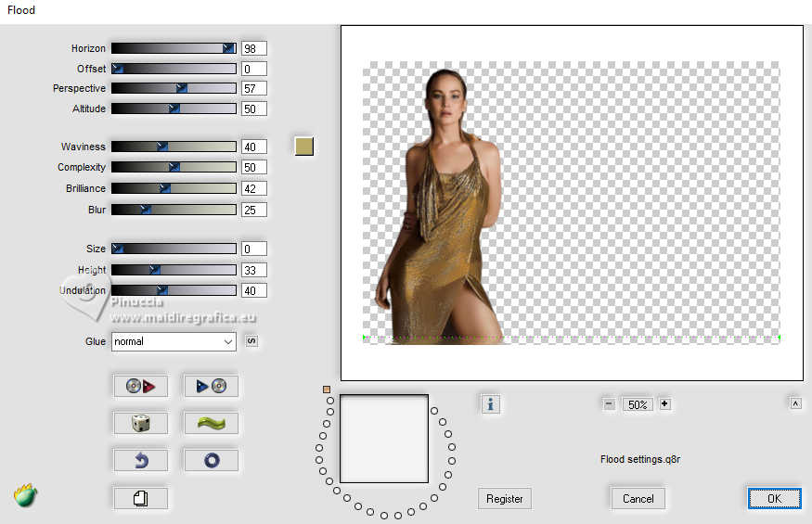Click the Altitude value field
Image resolution: width=812 pixels, height=524 pixels.
[254, 109]
